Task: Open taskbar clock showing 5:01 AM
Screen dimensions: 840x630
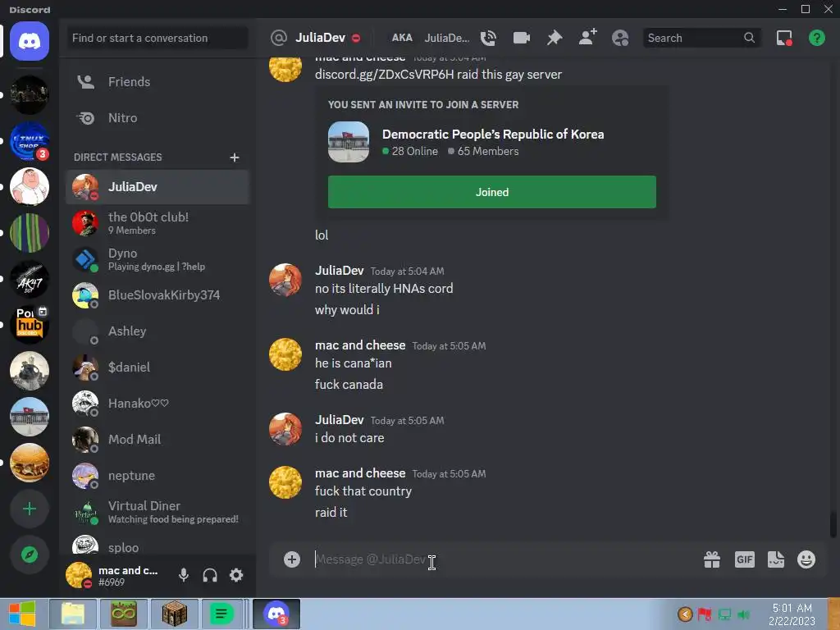Action: tap(792, 614)
